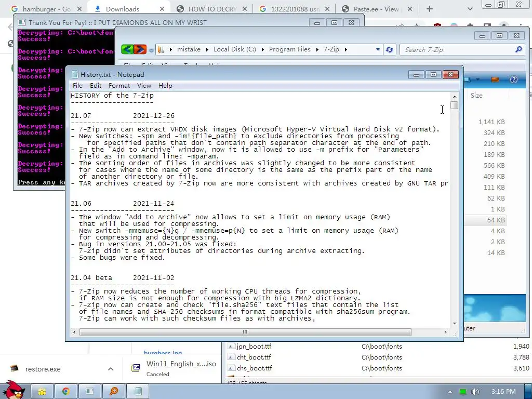Click the Notepad vertical scroll thumb

[454, 105]
